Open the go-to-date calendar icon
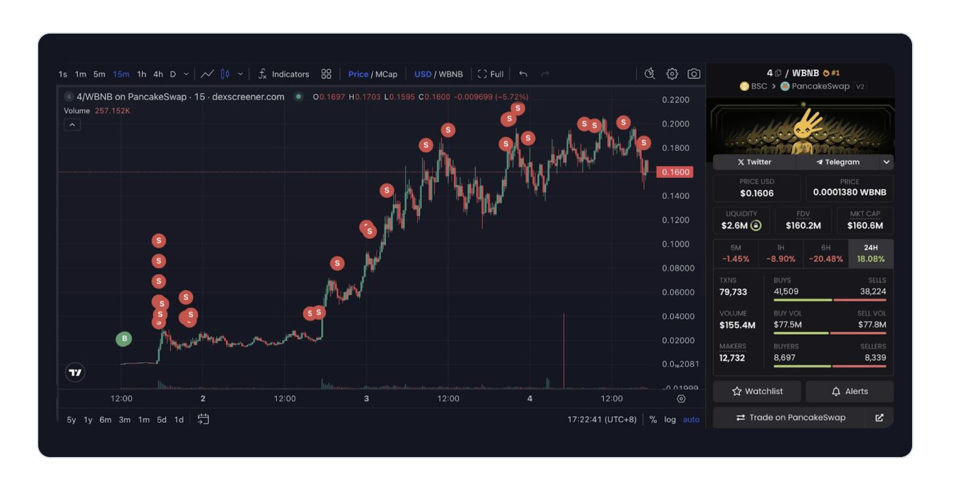This screenshot has width=980, height=490. click(203, 419)
